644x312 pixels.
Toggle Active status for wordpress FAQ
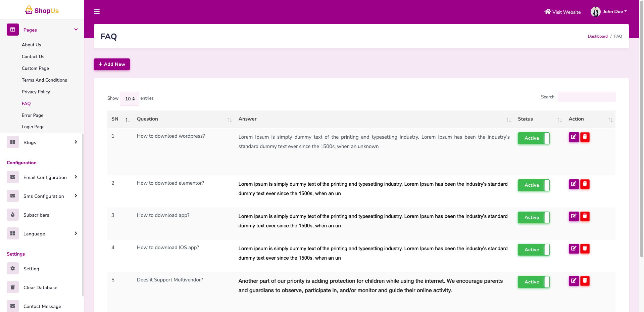[x=533, y=138]
